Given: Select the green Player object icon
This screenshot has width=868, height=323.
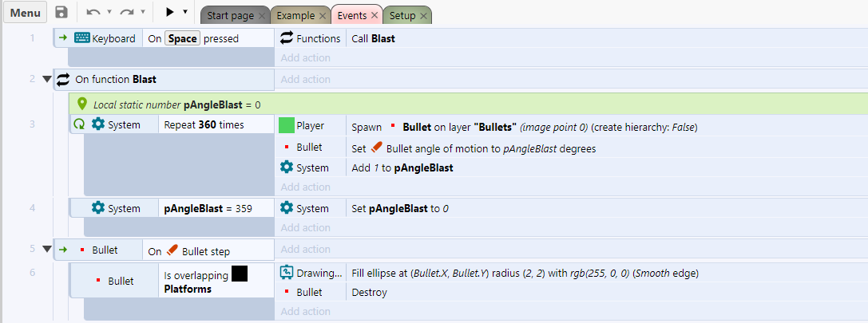Looking at the screenshot, I should (x=286, y=125).
